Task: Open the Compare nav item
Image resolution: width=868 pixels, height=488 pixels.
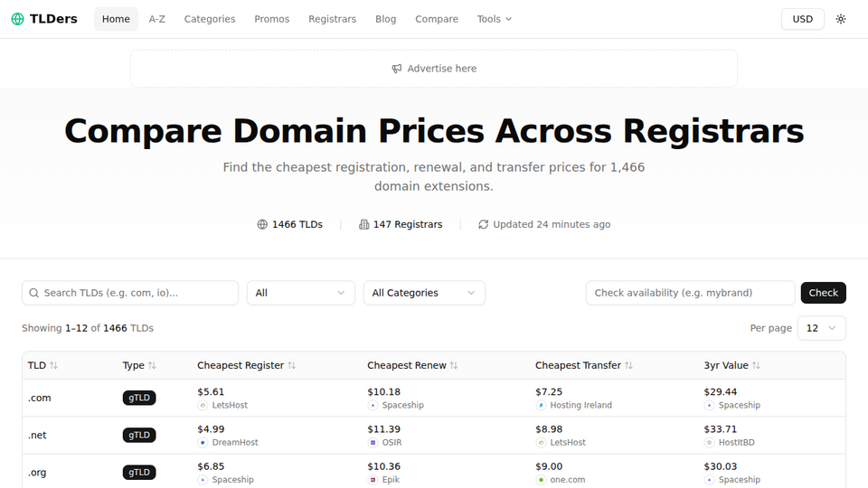Action: [437, 19]
